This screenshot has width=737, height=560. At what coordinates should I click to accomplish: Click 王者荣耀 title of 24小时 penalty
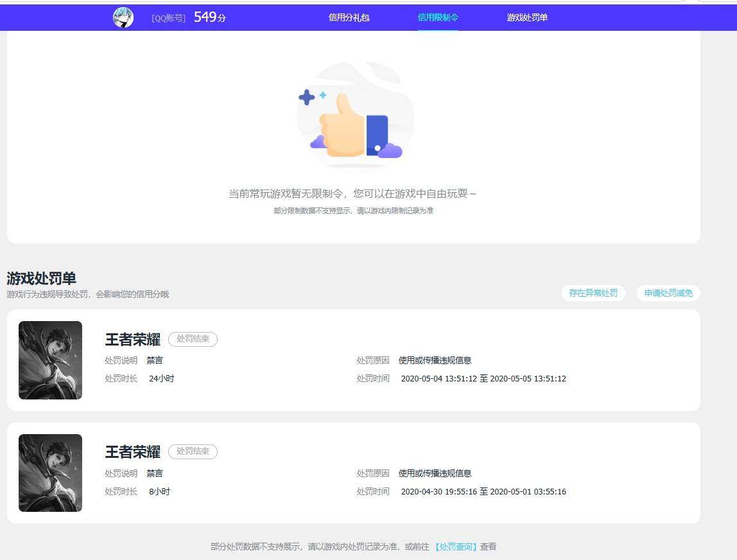click(x=132, y=339)
